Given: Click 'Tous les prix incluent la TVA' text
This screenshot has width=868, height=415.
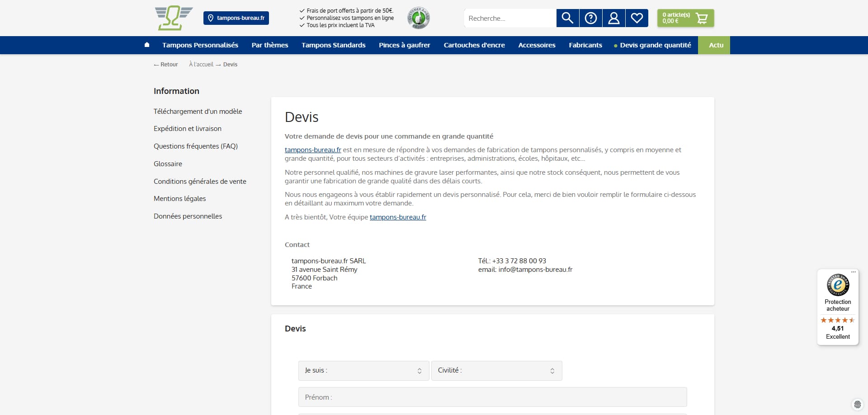Looking at the screenshot, I should tap(340, 25).
